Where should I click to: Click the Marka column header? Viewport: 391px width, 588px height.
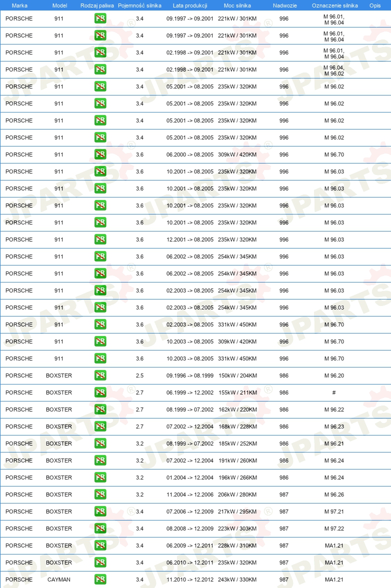pyautogui.click(x=19, y=5)
